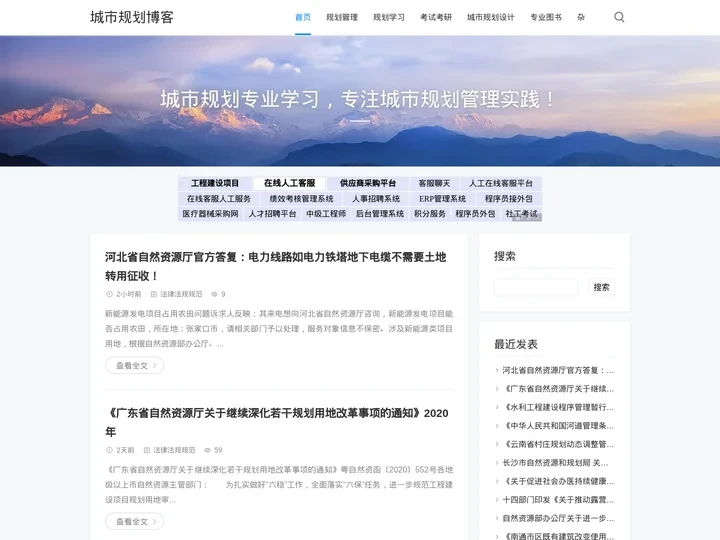
Task: Open the 广东省自然资源厅 article title
Action: pyautogui.click(x=276, y=422)
